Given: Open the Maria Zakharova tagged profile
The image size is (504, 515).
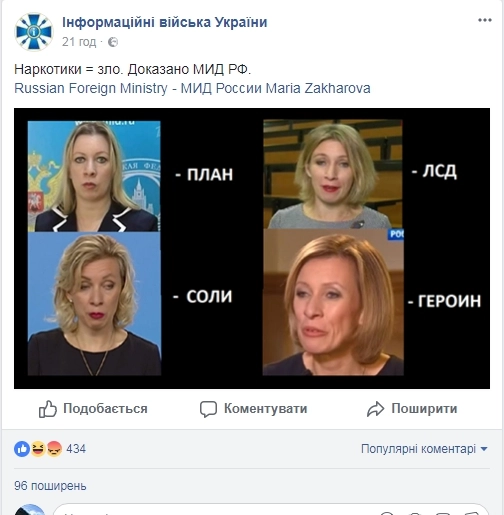Looking at the screenshot, I should pyautogui.click(x=318, y=88).
